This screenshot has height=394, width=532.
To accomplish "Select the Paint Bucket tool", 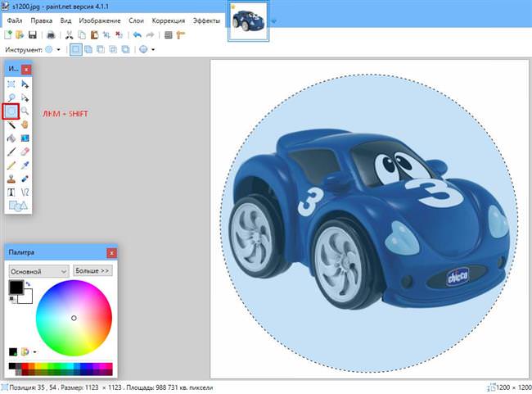I will (11, 138).
